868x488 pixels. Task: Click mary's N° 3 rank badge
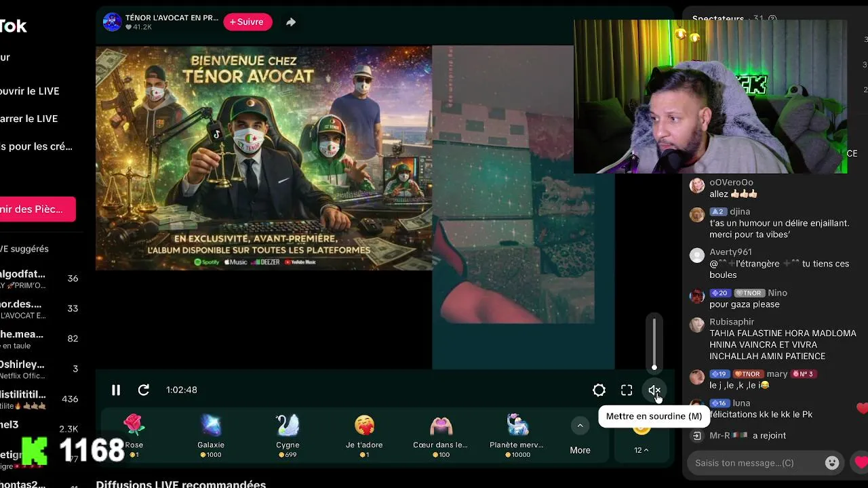click(x=802, y=374)
